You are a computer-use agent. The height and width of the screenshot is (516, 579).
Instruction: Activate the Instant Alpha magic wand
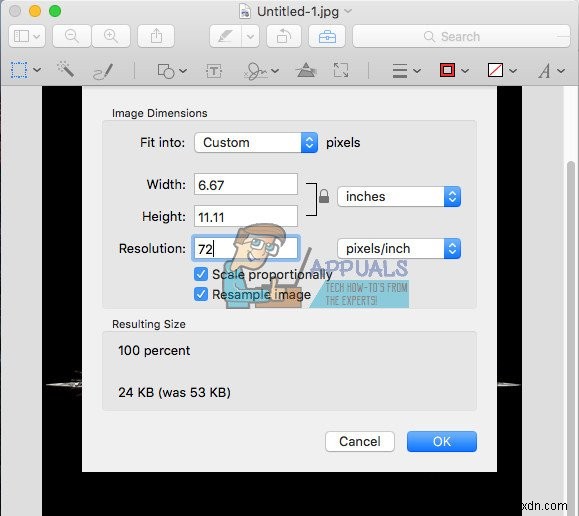(x=66, y=69)
